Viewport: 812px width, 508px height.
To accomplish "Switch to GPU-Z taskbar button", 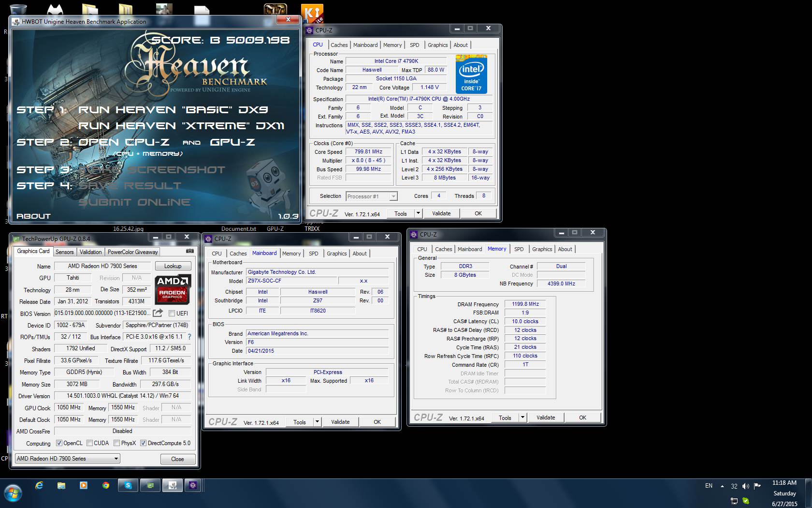I will (x=150, y=485).
